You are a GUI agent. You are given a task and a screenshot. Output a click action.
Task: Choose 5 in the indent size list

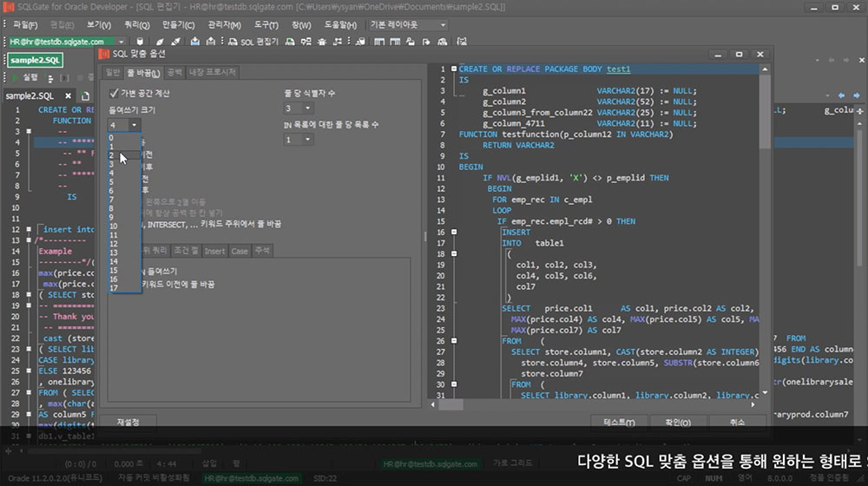pyautogui.click(x=124, y=182)
